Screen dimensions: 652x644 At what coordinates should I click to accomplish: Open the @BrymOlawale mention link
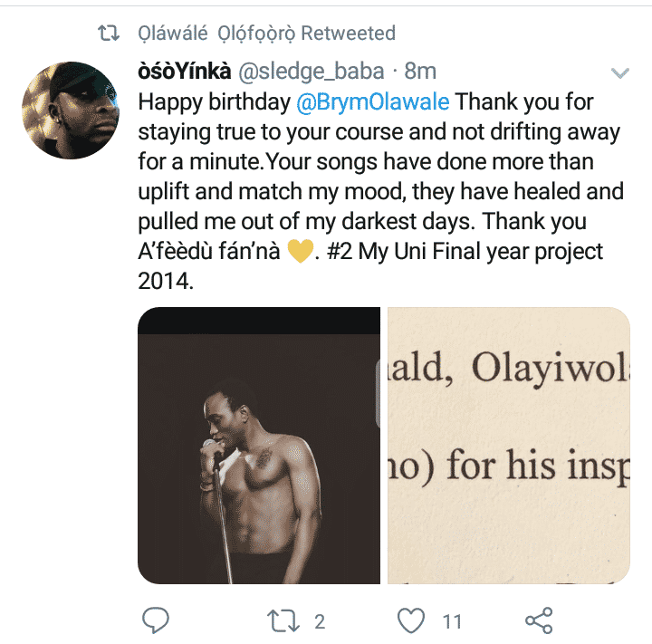372,102
